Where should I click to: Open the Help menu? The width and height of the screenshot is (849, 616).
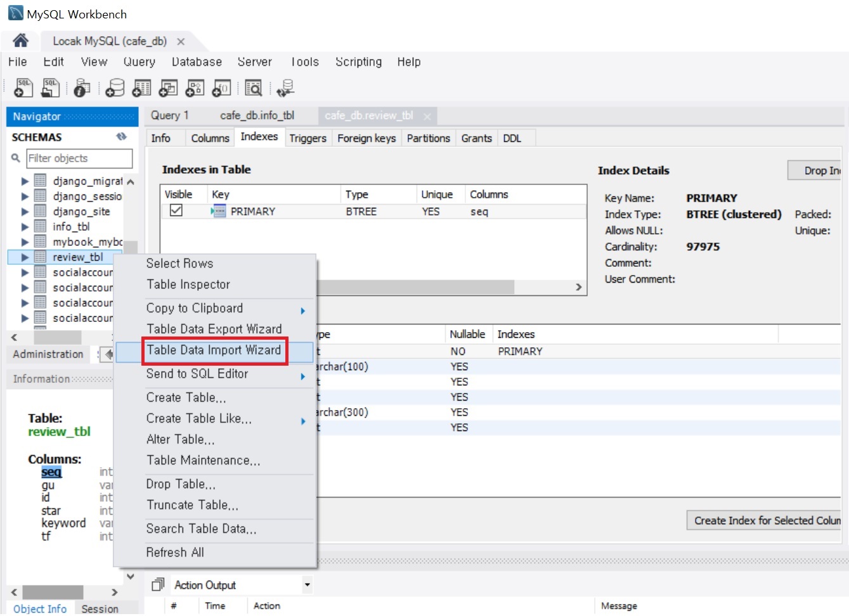[409, 61]
